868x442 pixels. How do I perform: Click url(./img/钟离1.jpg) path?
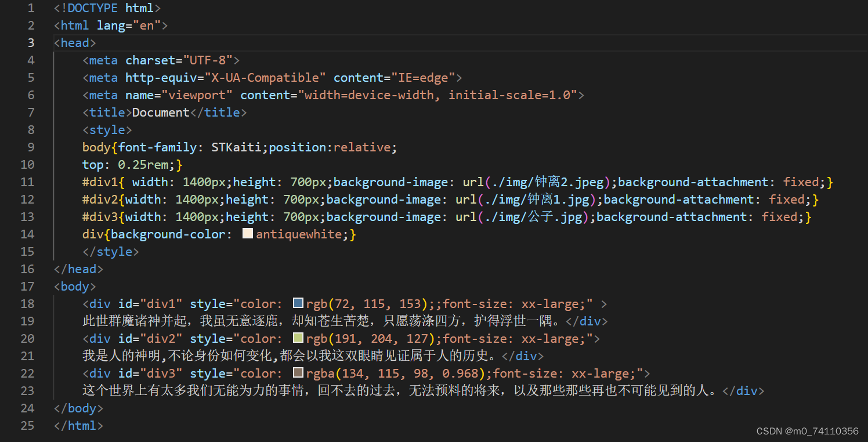(x=526, y=200)
